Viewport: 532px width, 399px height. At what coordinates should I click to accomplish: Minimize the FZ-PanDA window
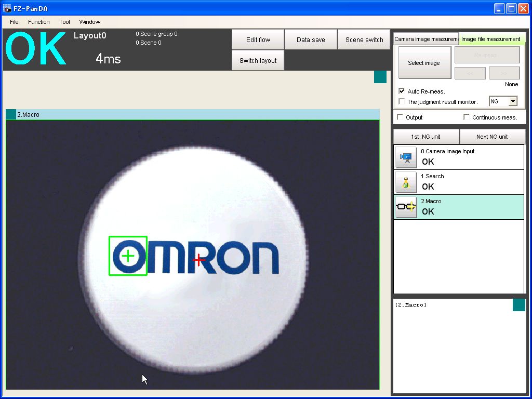pyautogui.click(x=499, y=8)
